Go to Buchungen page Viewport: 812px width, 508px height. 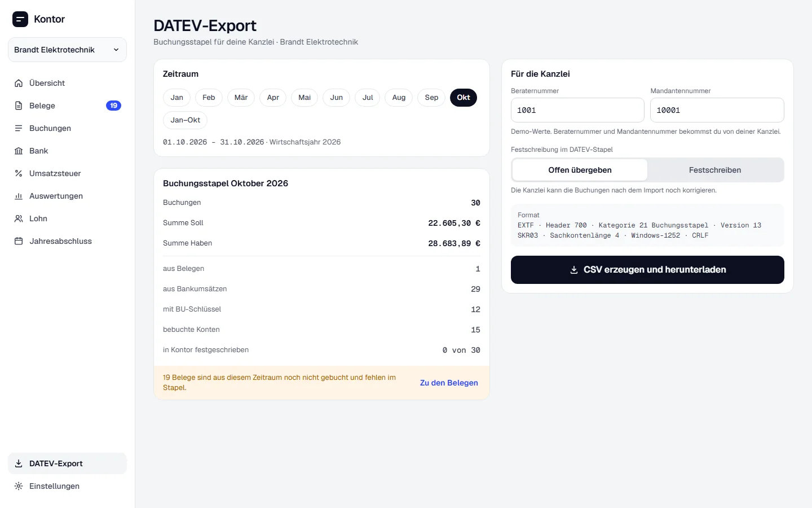click(x=67, y=128)
